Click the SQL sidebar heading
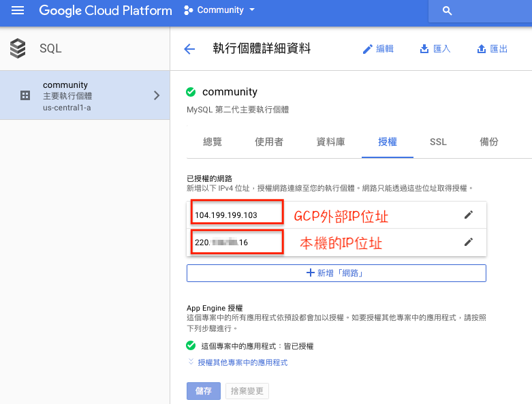This screenshot has width=532, height=404. pos(50,48)
